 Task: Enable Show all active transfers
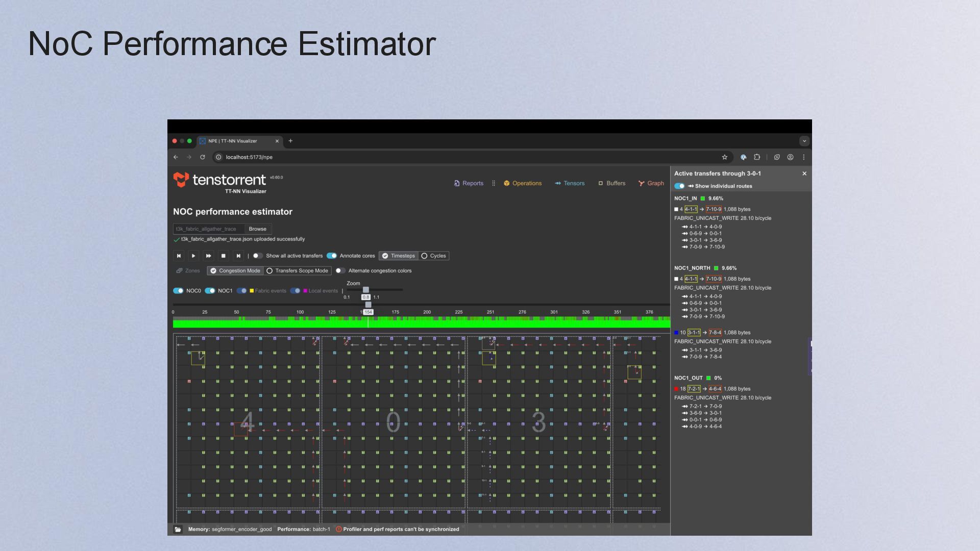tap(258, 256)
